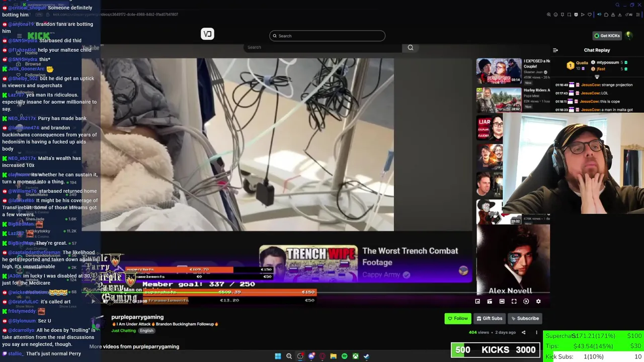Click the browser zoom magnifier icon
Screen dimensions: 644x362
[x=549, y=15]
